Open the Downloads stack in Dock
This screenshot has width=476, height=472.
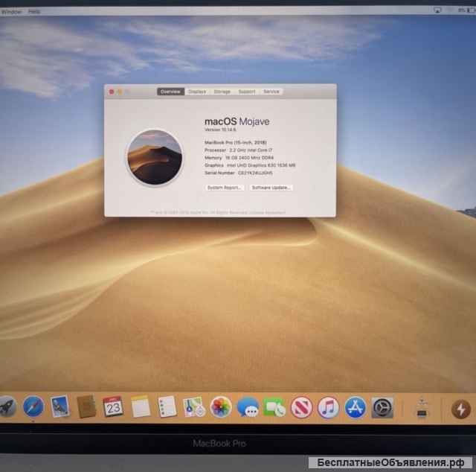(422, 408)
